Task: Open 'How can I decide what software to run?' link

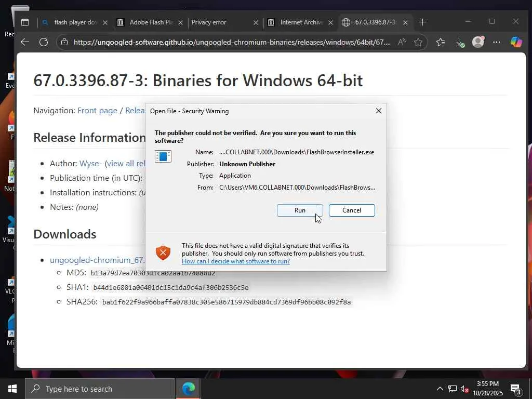Action: coord(236,261)
